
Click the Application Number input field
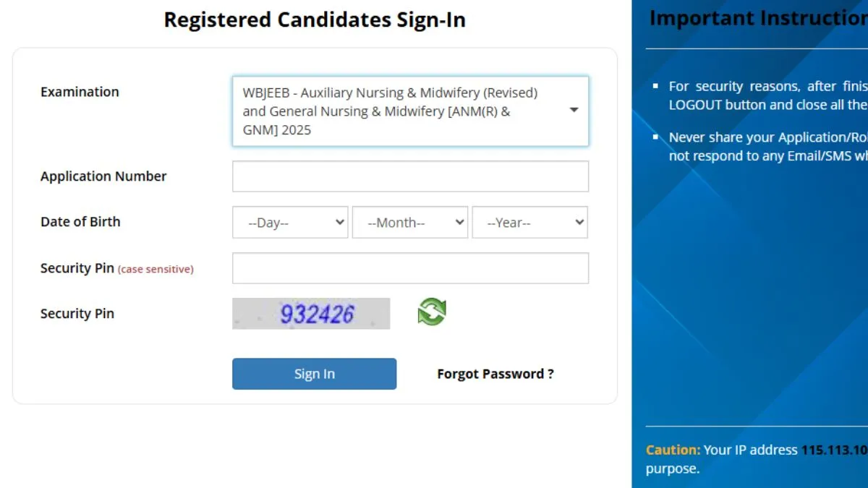(x=410, y=176)
